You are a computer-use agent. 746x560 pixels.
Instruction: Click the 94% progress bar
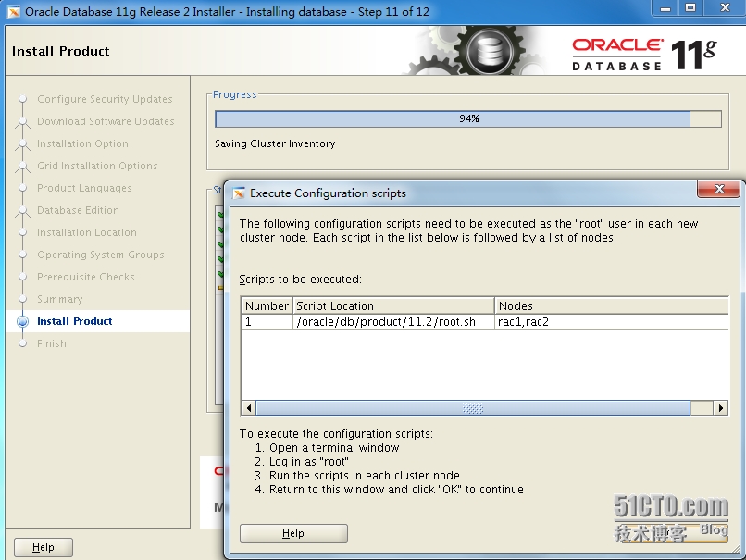click(468, 119)
